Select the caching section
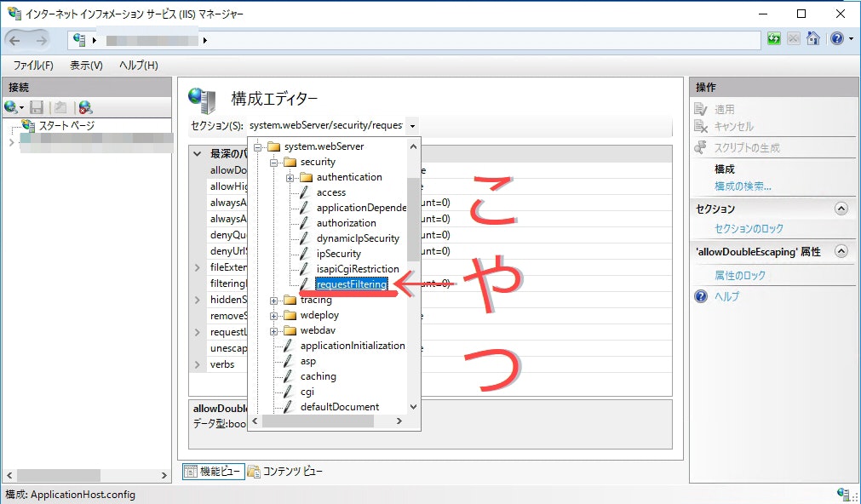This screenshot has height=504, width=861. 318,376
